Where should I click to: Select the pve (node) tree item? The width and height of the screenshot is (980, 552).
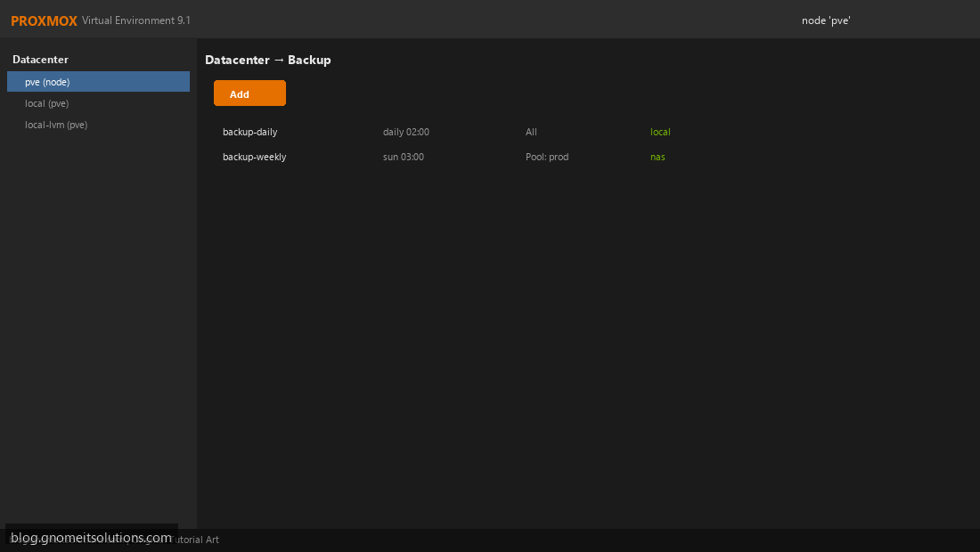pos(98,82)
